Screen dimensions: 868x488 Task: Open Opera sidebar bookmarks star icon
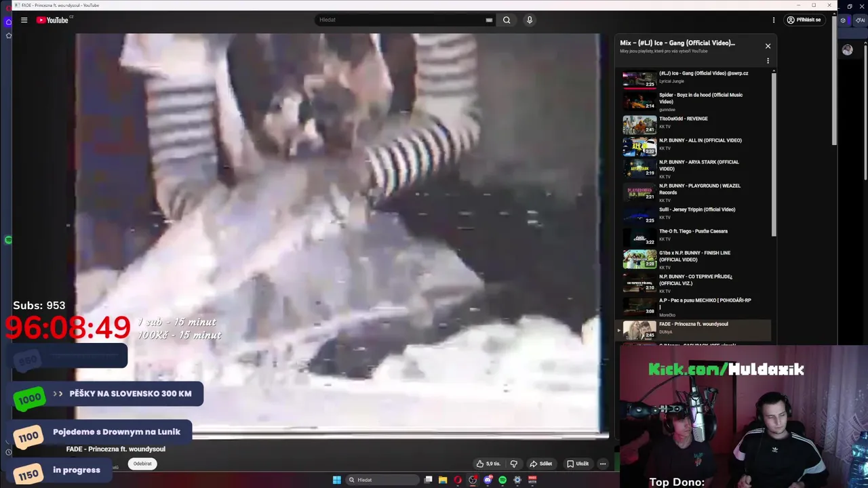click(x=8, y=35)
